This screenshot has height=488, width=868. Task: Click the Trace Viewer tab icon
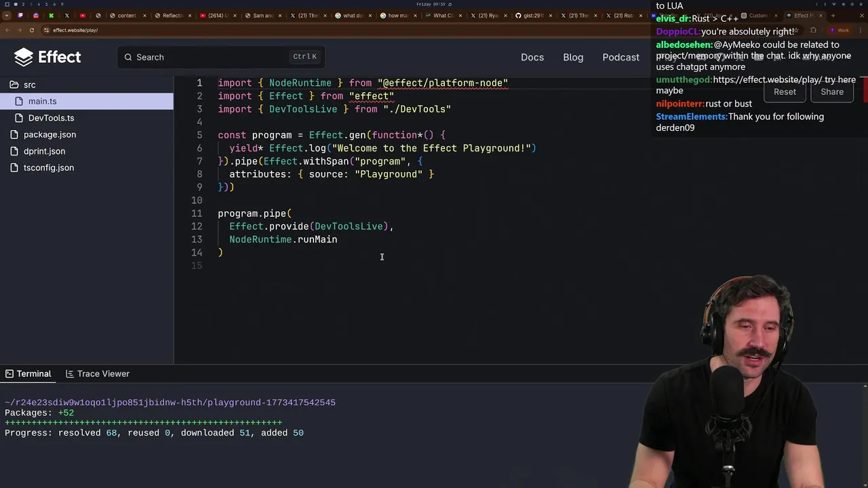70,373
